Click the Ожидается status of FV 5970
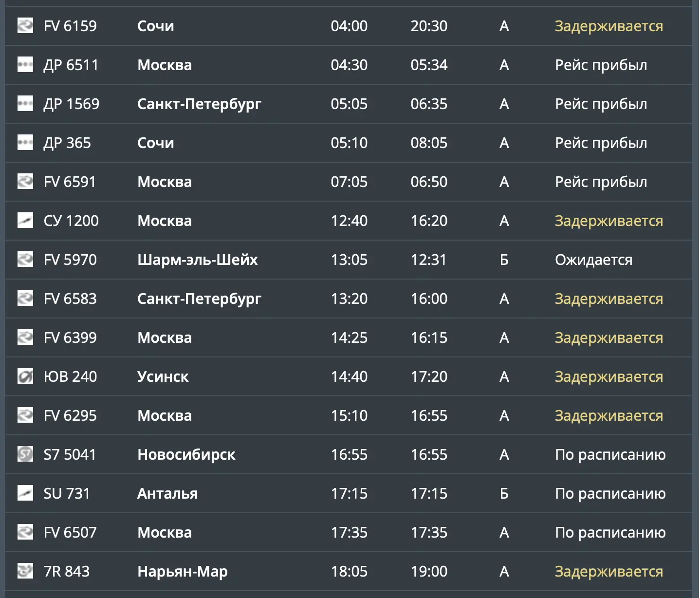This screenshot has width=700, height=598. click(x=594, y=260)
